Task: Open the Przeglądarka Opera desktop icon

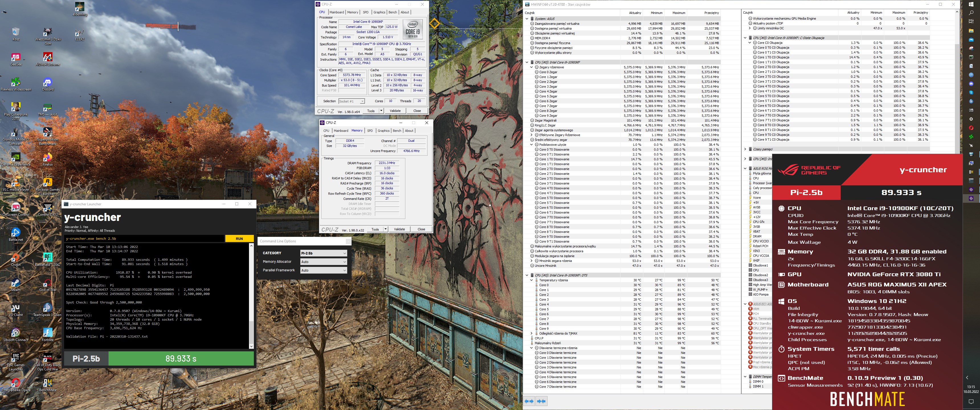Action: pos(16,385)
